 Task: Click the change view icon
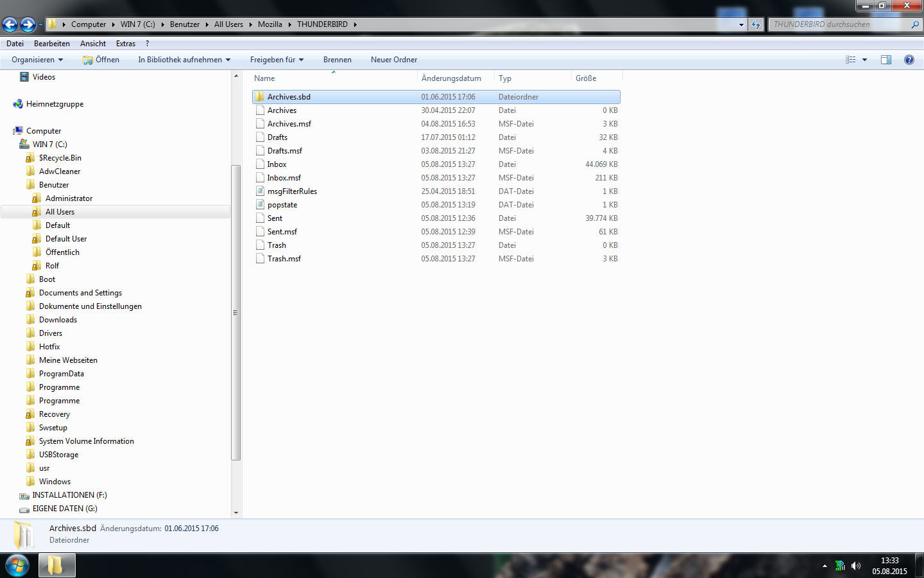851,60
